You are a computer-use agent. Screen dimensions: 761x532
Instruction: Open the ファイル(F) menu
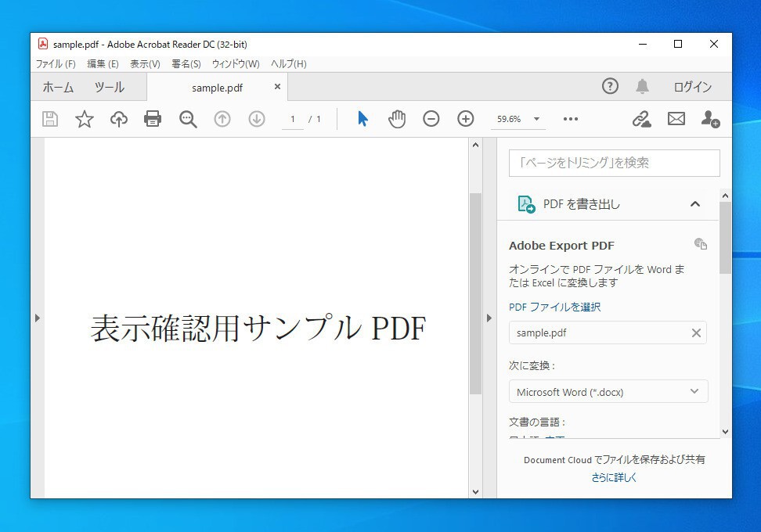pos(56,64)
